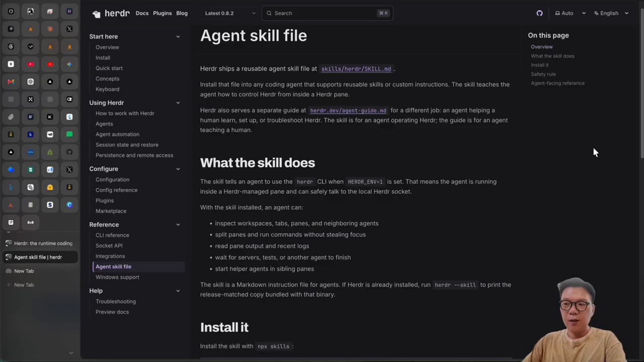The image size is (644, 362).
Task: Open the skills/herdr/SKILL.md link
Action: coord(356,69)
